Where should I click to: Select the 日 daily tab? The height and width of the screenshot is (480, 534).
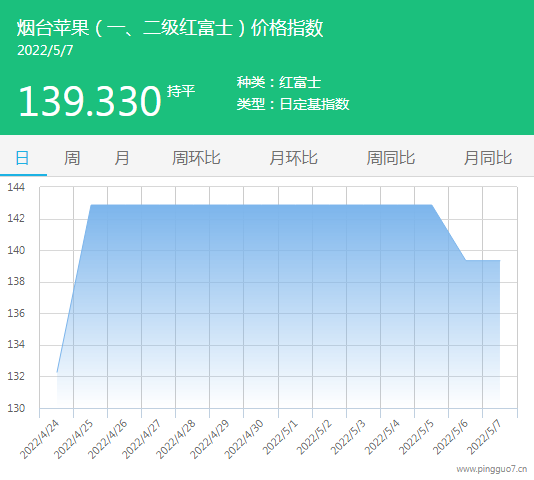(x=22, y=158)
